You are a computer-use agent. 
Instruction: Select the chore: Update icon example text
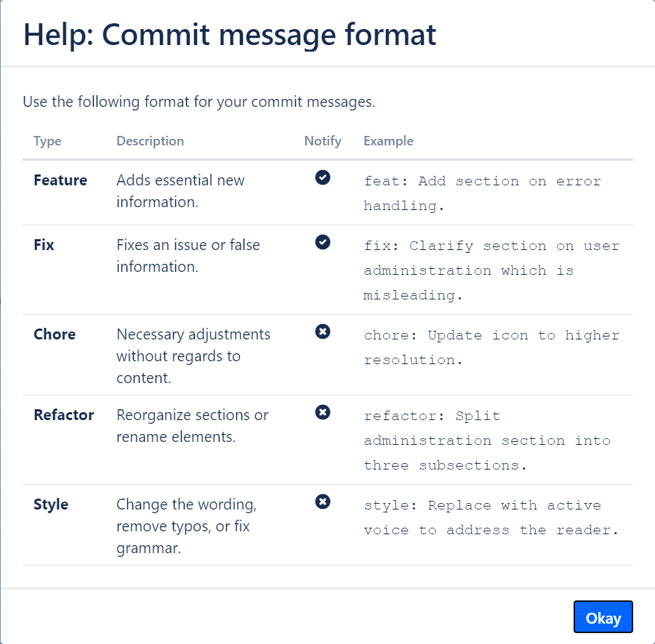pyautogui.click(x=491, y=347)
